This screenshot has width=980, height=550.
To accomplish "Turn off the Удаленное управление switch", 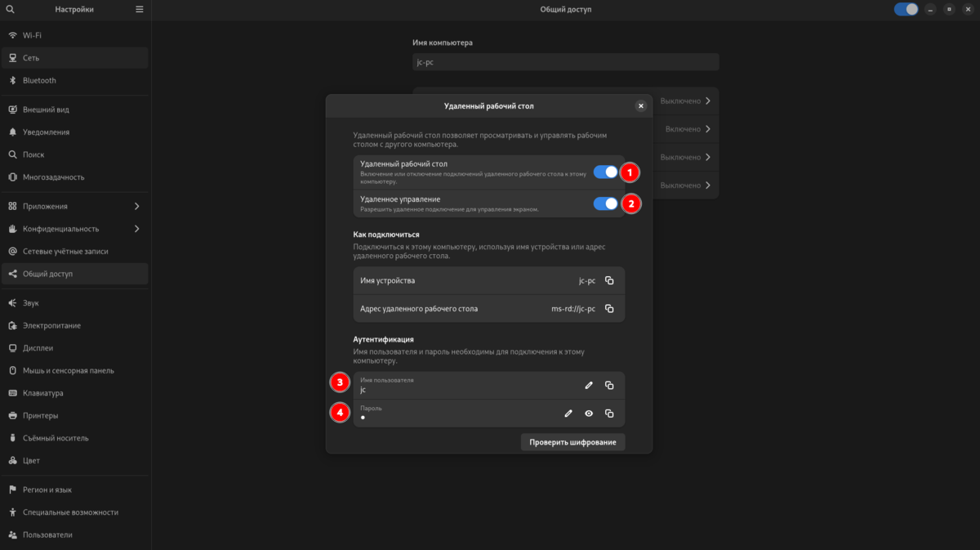I will [605, 203].
